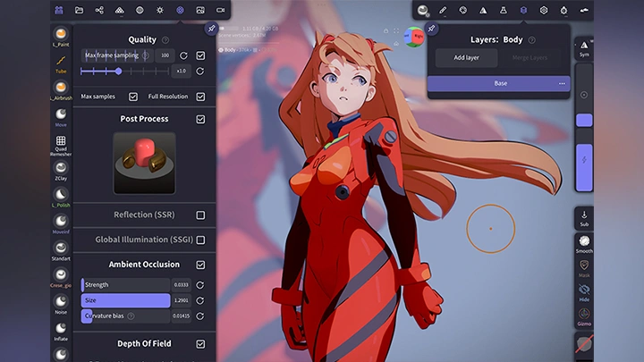Screen dimensions: 644x362
Task: Click the Add layer button
Action: pyautogui.click(x=467, y=58)
